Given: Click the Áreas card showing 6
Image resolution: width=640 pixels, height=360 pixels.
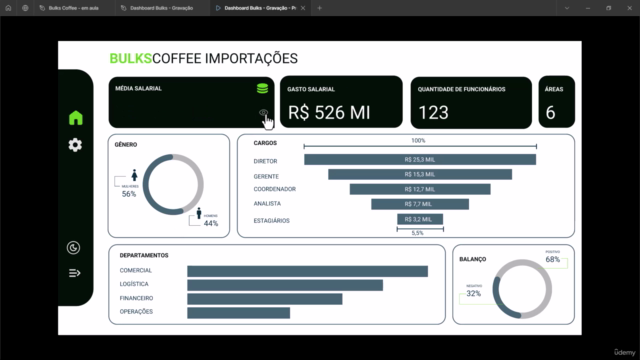Looking at the screenshot, I should tap(557, 102).
